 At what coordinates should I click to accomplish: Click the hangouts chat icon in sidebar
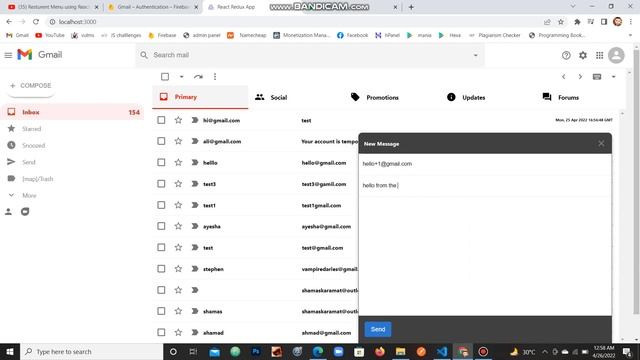click(25, 211)
